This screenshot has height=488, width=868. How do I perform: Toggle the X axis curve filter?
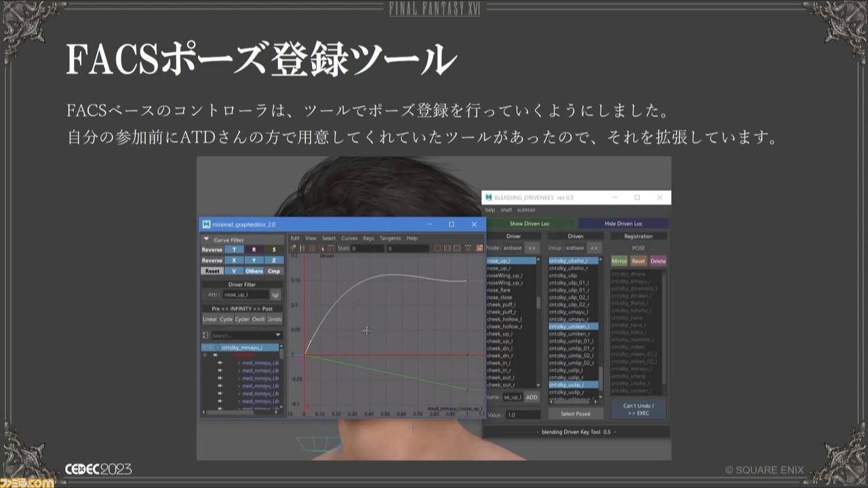[233, 260]
